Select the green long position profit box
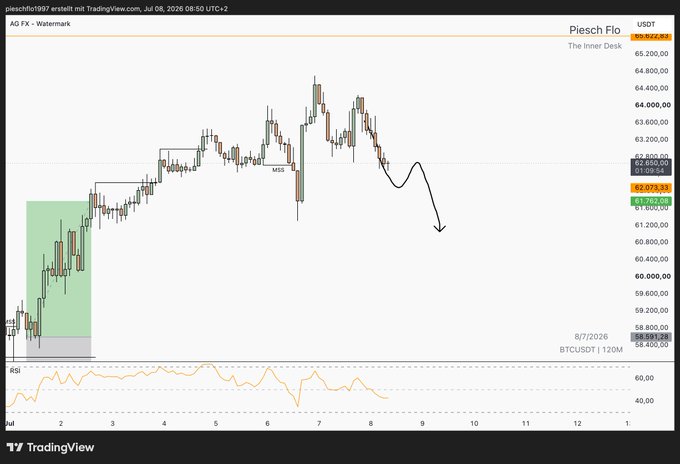 click(59, 268)
